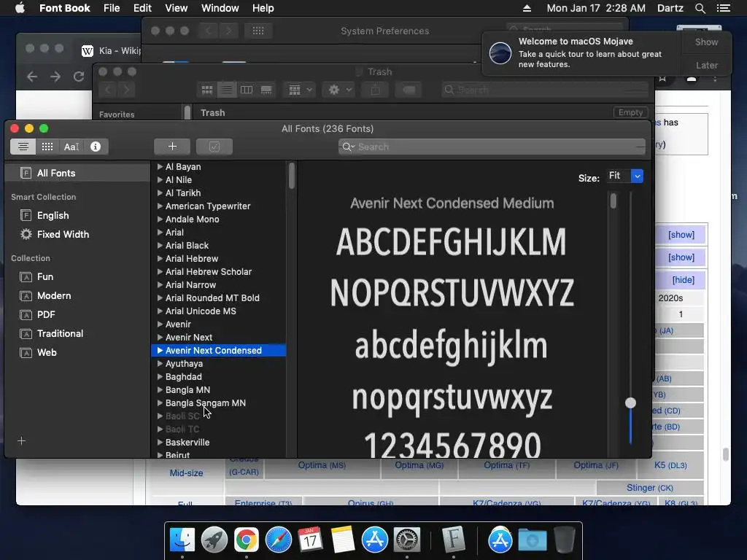Expand the Al Bayan font family
Image resolution: width=747 pixels, height=560 pixels.
(160, 167)
